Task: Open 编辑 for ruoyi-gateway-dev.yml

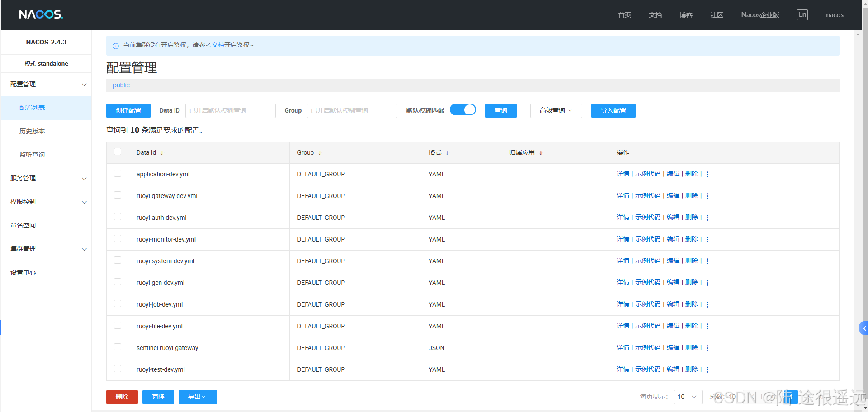Action: coord(673,195)
